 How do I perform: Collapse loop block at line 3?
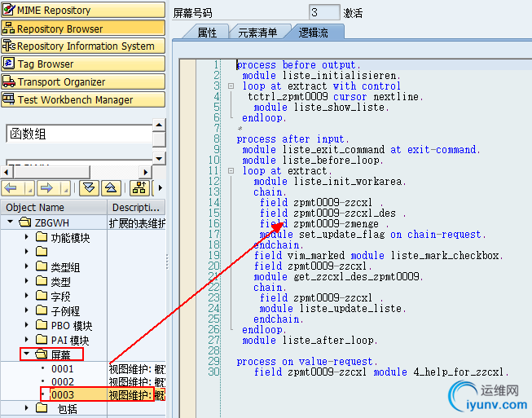point(231,86)
